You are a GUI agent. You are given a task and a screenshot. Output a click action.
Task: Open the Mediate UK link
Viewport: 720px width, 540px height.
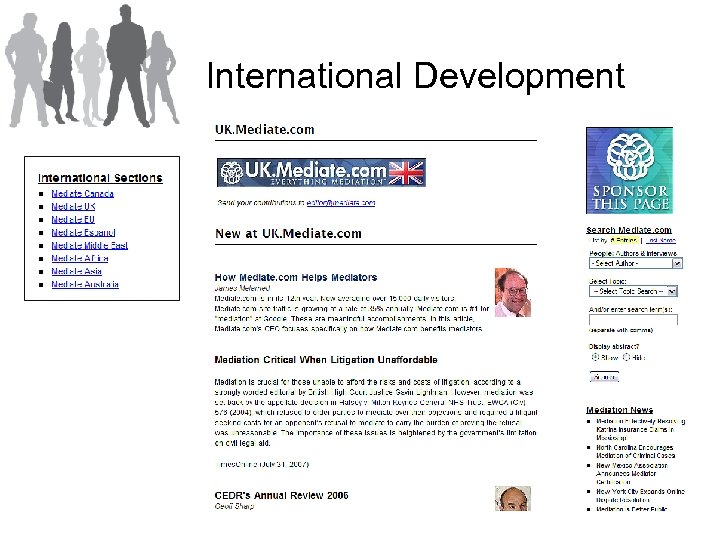coord(73,207)
